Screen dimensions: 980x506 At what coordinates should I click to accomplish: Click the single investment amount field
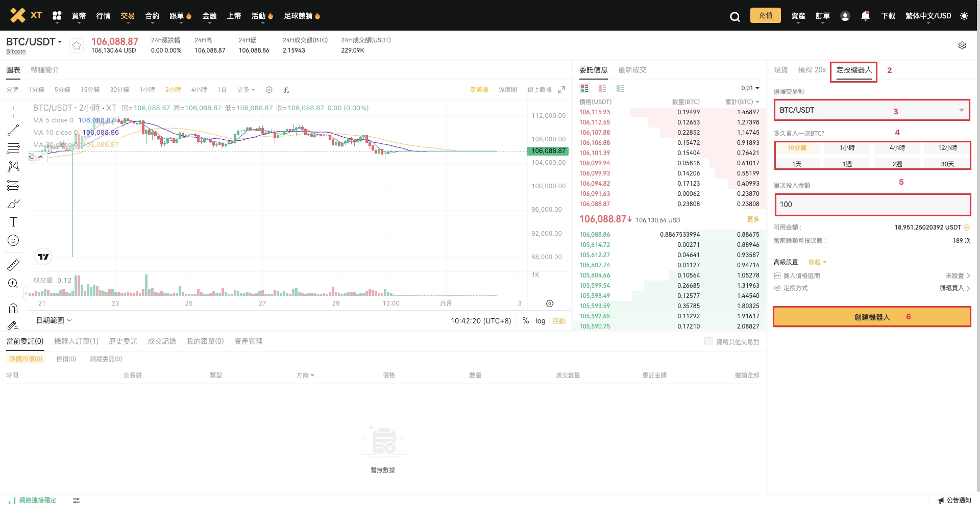coord(872,205)
